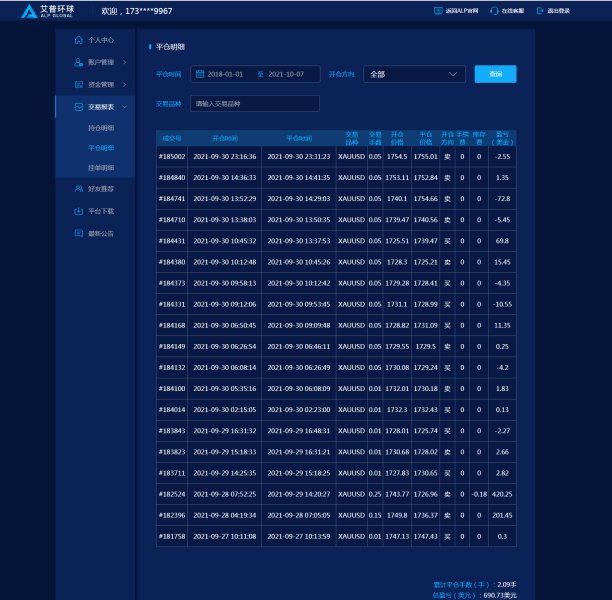The width and height of the screenshot is (612, 600).
Task: Click close price 1736.37
Action: pos(425,515)
